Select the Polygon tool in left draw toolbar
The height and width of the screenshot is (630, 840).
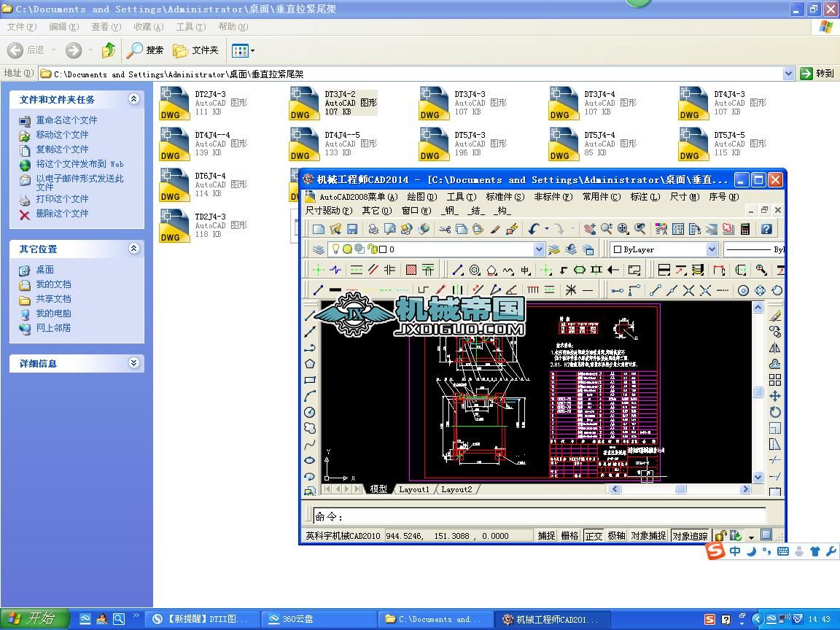coord(310,365)
